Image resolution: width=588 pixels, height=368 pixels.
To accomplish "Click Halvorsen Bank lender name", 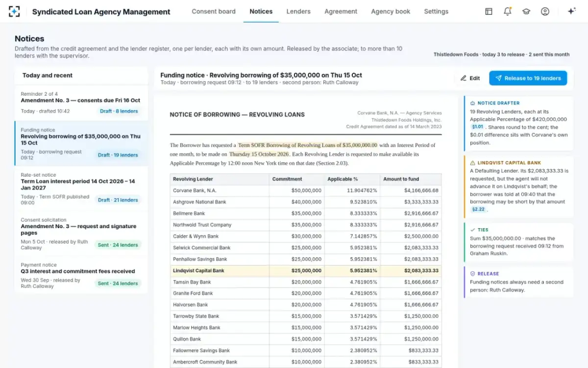I will coord(190,305).
